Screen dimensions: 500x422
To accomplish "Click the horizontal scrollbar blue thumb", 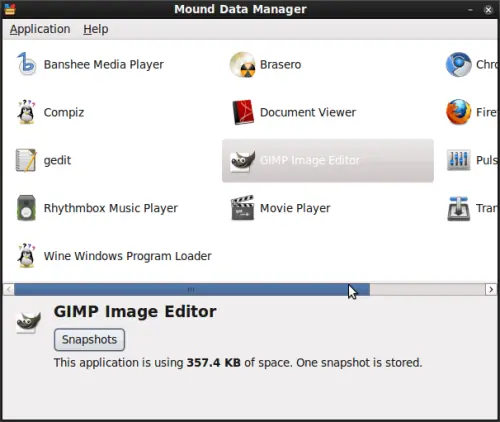I will click(192, 289).
